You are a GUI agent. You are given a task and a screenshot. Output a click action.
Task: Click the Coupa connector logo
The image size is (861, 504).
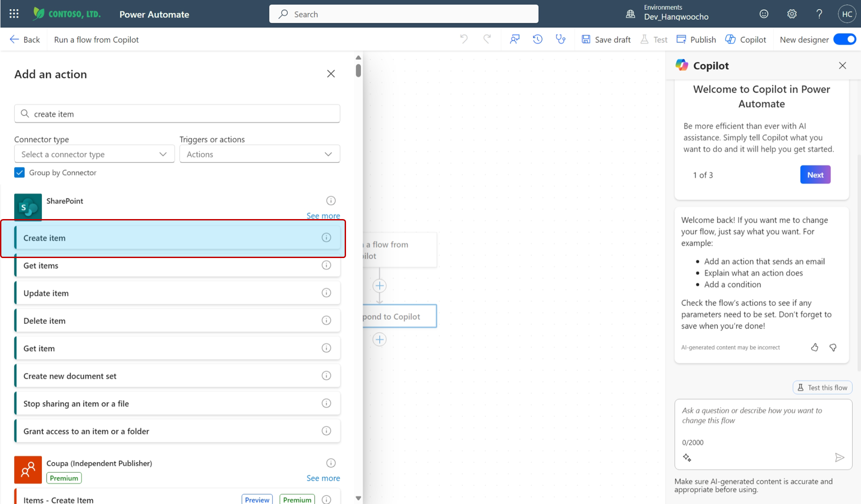tap(28, 470)
